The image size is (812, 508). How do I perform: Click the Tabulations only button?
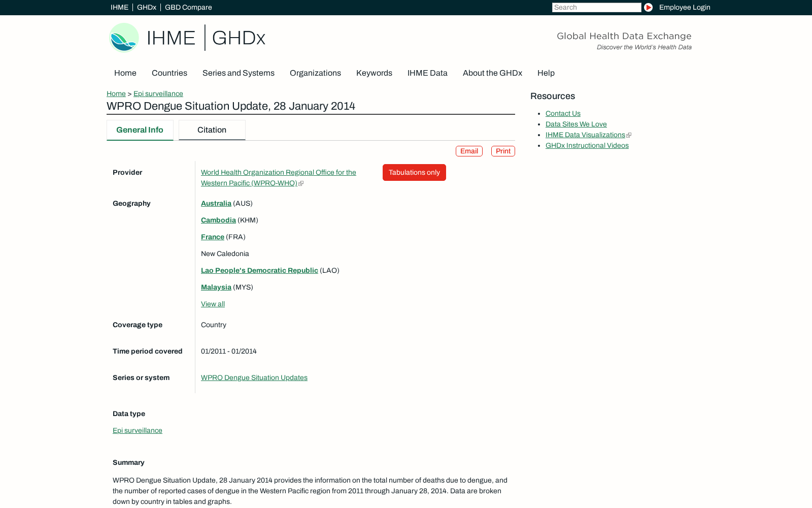pyautogui.click(x=414, y=172)
